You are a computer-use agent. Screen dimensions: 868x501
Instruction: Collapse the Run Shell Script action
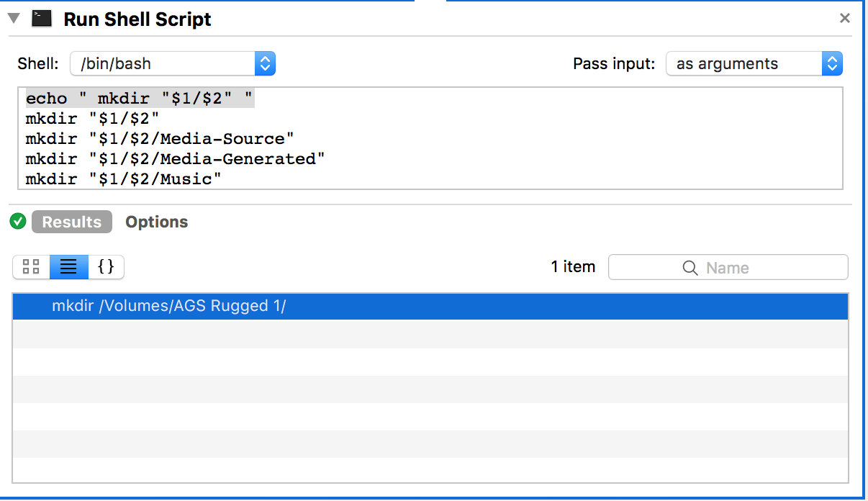point(13,19)
